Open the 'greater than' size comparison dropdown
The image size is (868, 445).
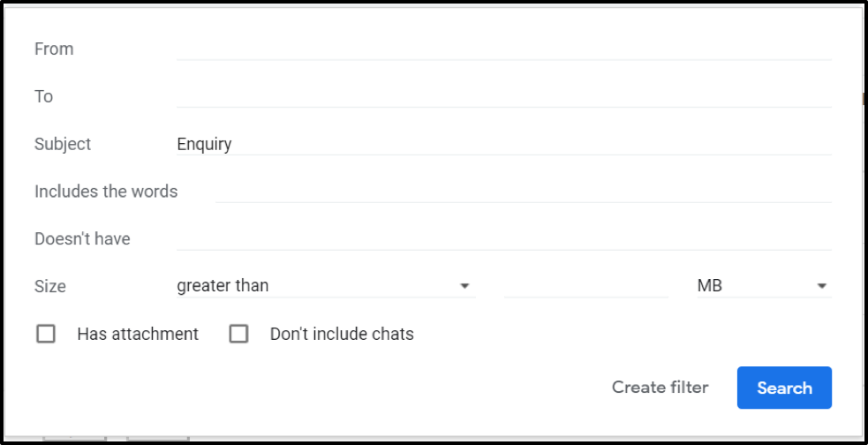(x=324, y=286)
